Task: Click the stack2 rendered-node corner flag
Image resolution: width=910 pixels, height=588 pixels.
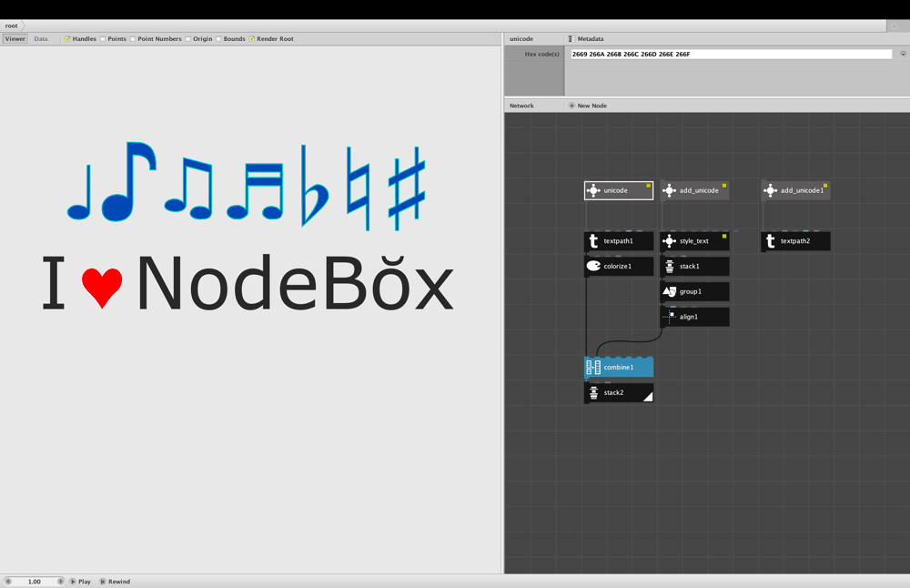Action: [x=648, y=397]
